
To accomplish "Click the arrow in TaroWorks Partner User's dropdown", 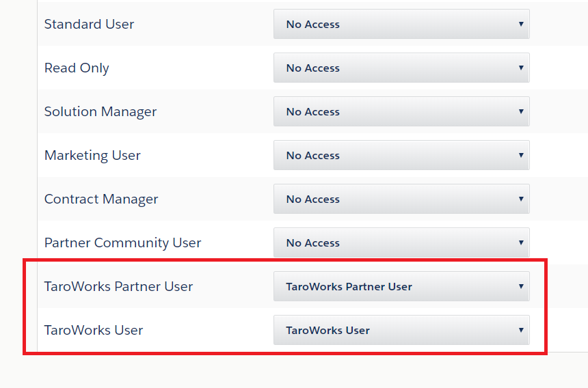I will coord(520,286).
